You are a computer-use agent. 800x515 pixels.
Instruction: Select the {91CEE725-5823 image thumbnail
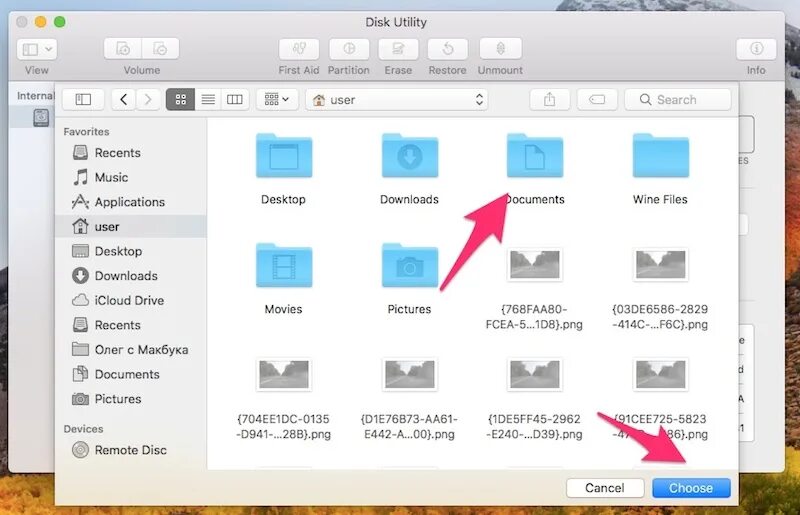coord(661,374)
